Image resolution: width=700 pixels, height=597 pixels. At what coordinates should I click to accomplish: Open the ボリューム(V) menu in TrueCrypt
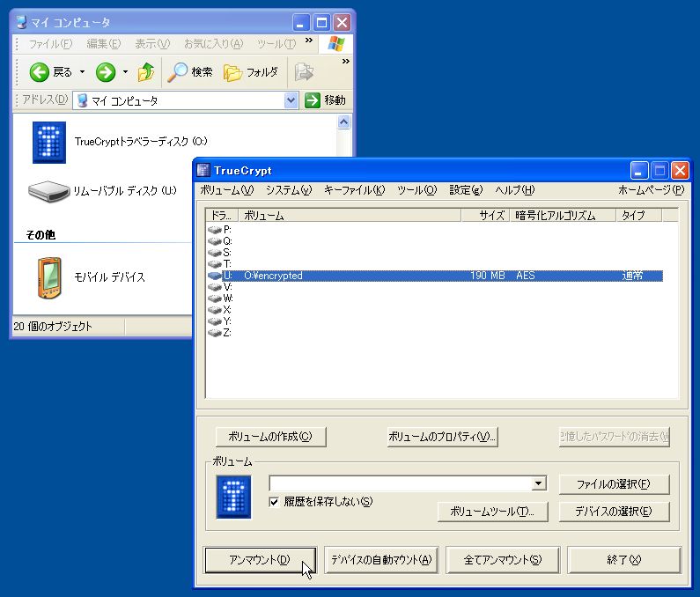point(227,190)
